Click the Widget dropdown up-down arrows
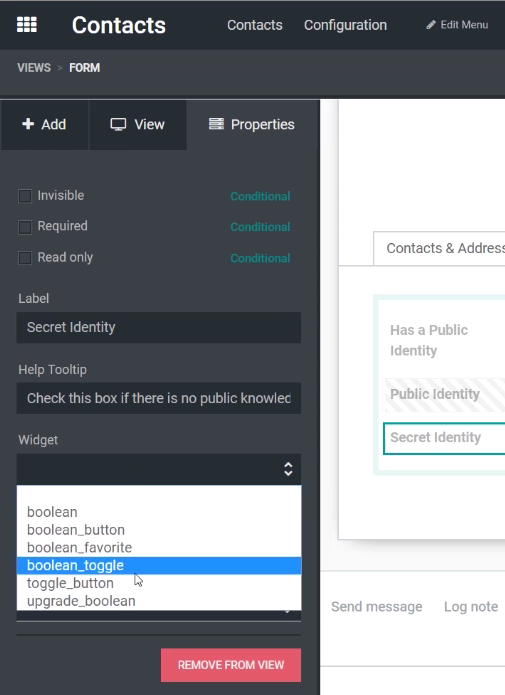Screen dimensions: 505x695 click(x=288, y=469)
